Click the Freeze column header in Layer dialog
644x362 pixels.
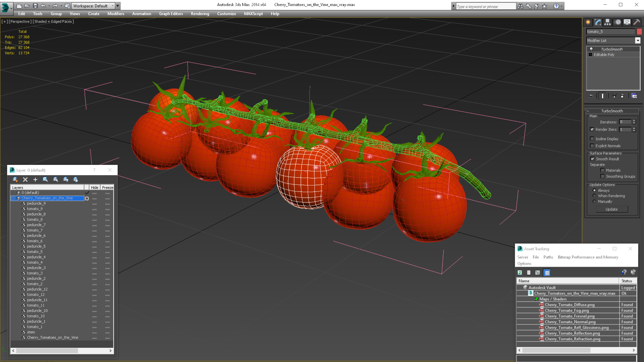108,187
